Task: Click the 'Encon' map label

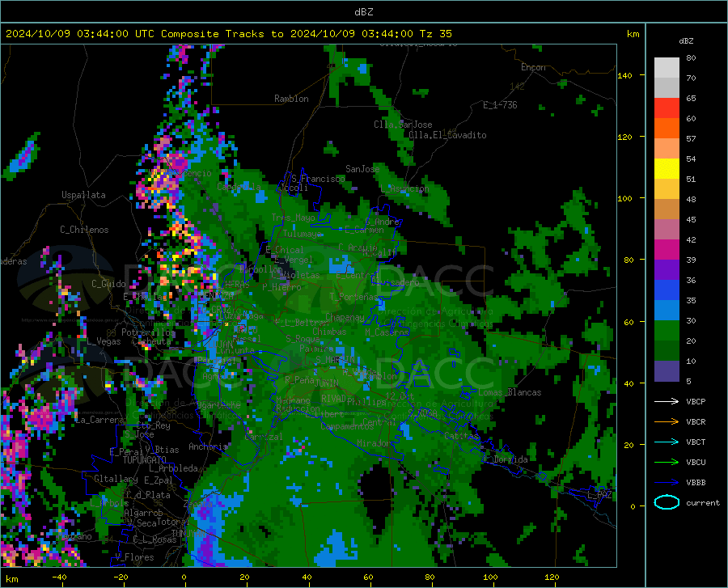Action: coord(533,67)
